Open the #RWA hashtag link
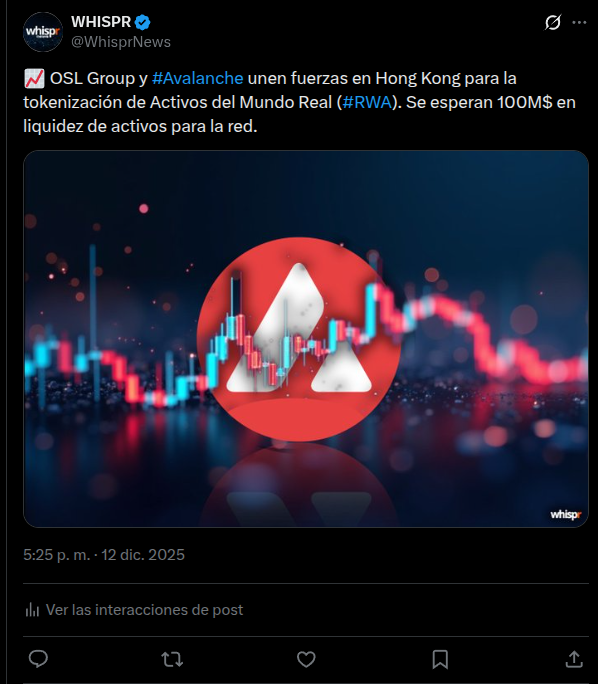 point(367,102)
